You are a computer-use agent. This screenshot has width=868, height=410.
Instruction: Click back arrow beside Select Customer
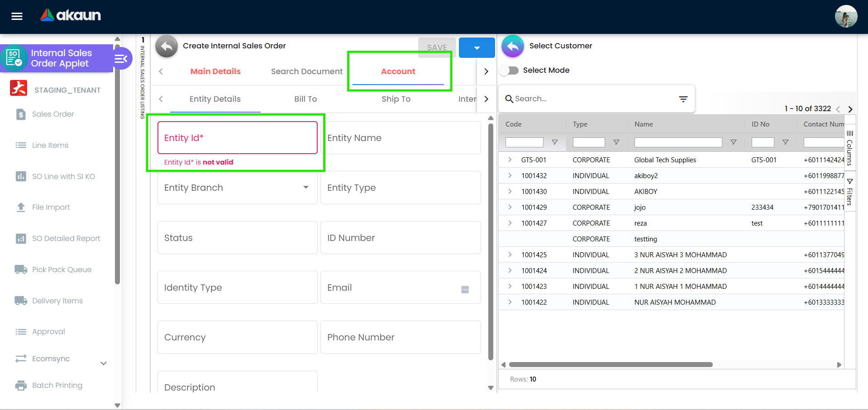click(513, 46)
